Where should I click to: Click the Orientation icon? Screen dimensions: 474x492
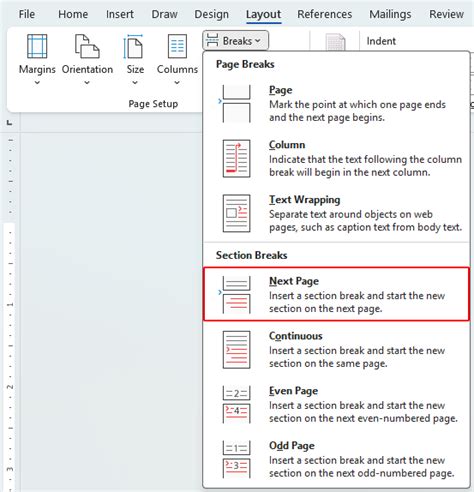click(87, 46)
